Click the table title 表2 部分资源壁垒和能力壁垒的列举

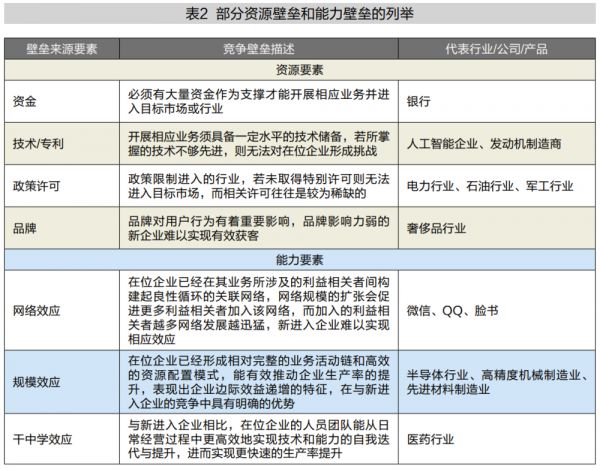pyautogui.click(x=300, y=14)
